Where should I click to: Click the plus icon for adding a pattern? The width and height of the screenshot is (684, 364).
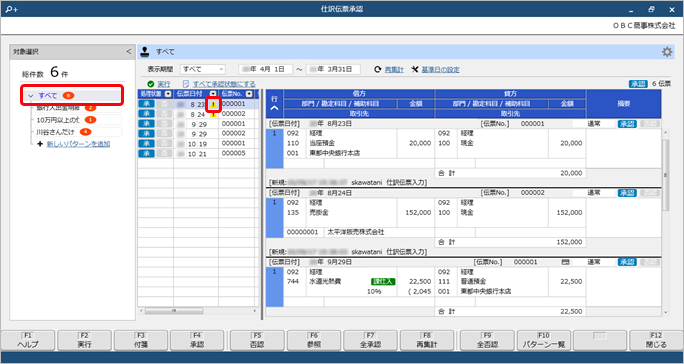coord(40,144)
